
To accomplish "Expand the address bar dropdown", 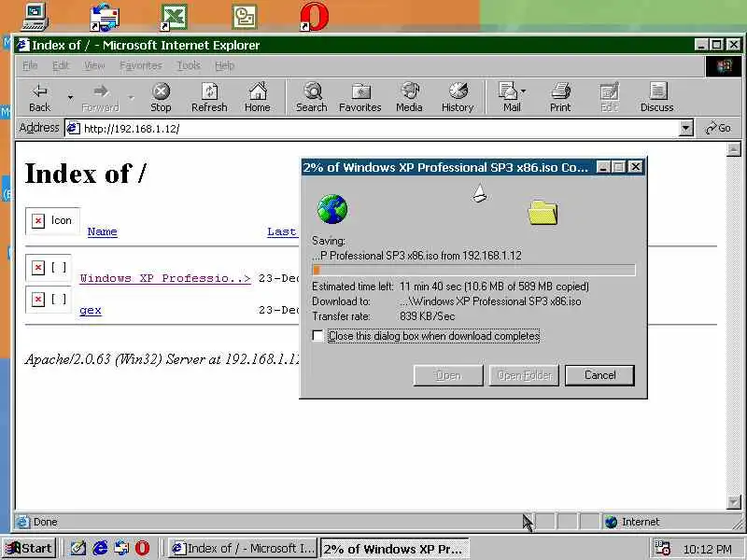I will point(686,128).
